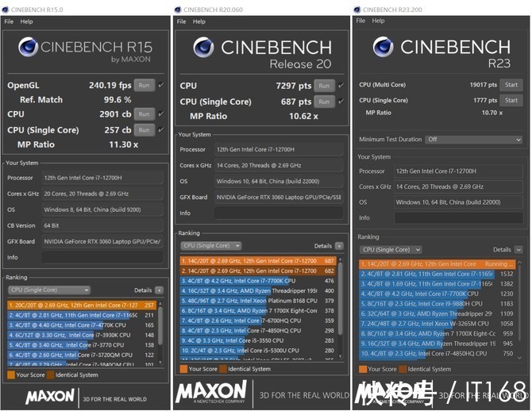Run the OpenGL test in R15
The width and height of the screenshot is (532, 411).
(145, 85)
